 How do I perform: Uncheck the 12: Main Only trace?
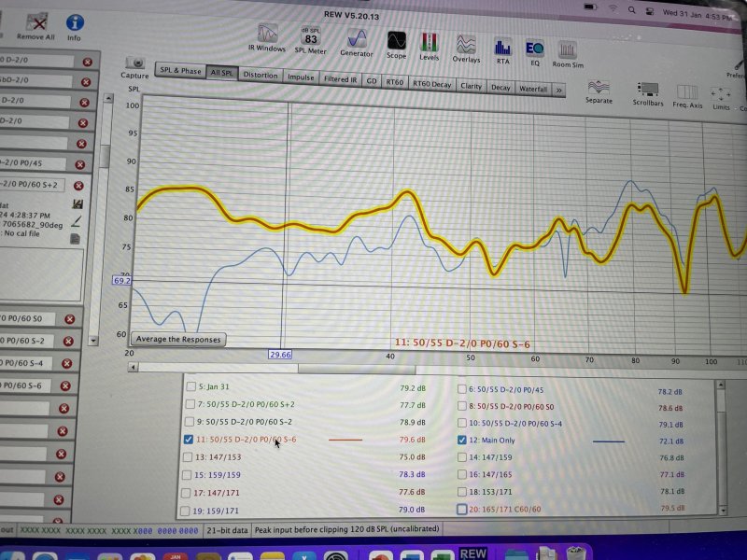click(x=462, y=440)
